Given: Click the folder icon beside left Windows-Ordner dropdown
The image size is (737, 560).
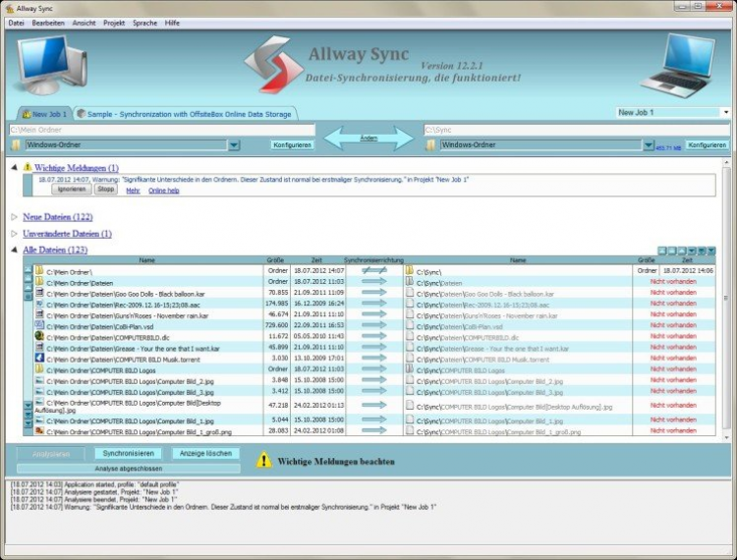Looking at the screenshot, I should click(x=16, y=145).
